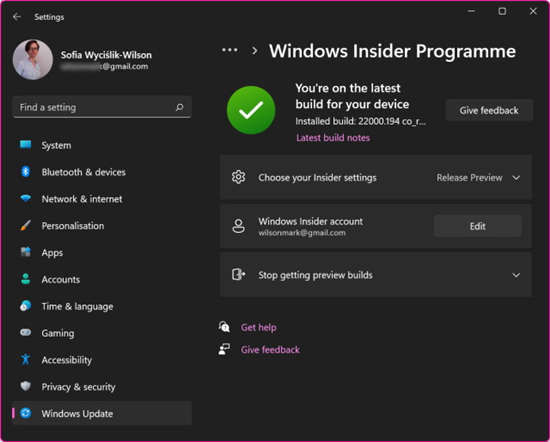Viewport: 550px width, 442px height.
Task: Expand the Choose your Insider settings row
Action: point(376,178)
